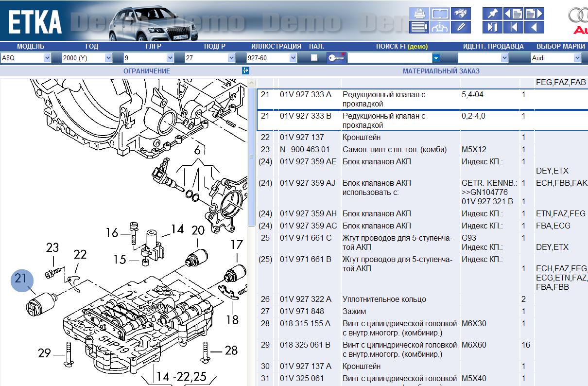Screen dimensions: 588x386
Task: Select callout 16 in the diagram
Action: point(112,233)
